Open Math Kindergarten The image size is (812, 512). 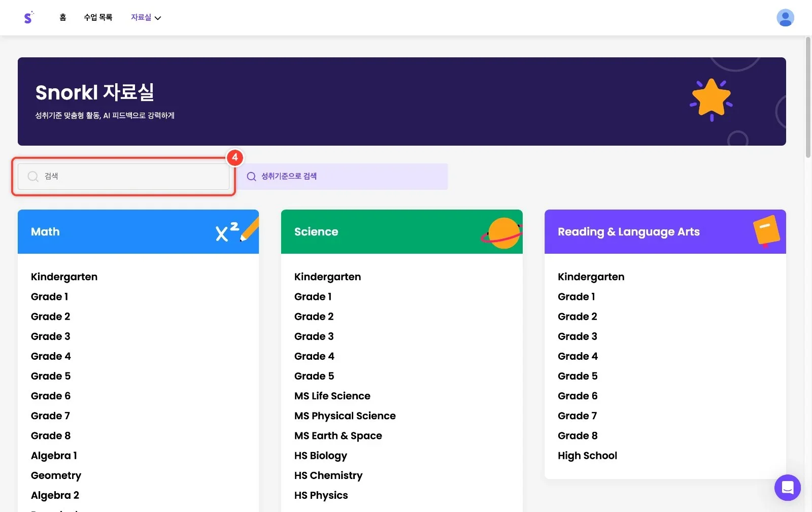click(64, 277)
